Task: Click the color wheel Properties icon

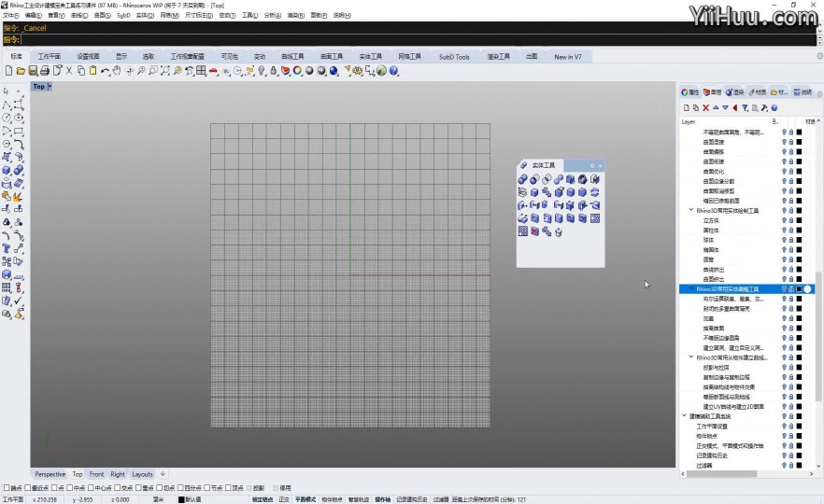Action: (x=297, y=70)
